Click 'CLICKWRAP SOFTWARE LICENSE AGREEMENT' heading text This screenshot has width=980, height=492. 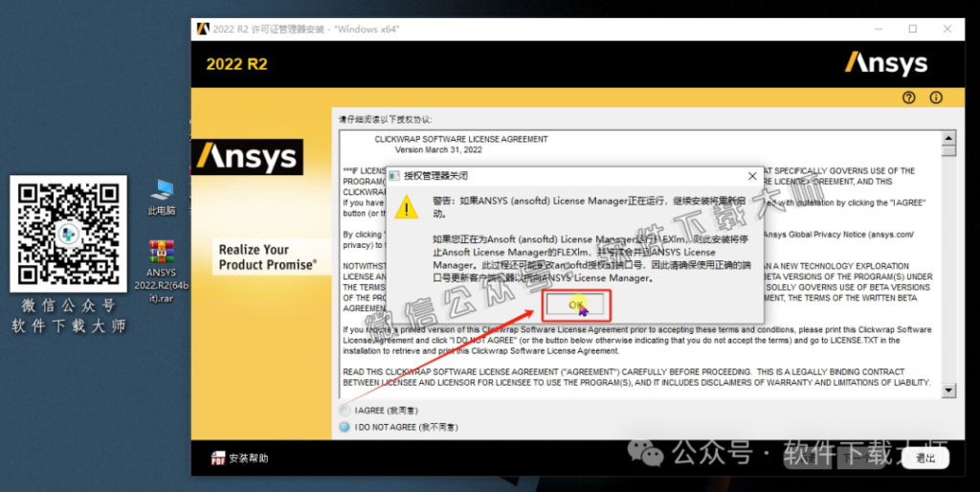[x=461, y=140]
